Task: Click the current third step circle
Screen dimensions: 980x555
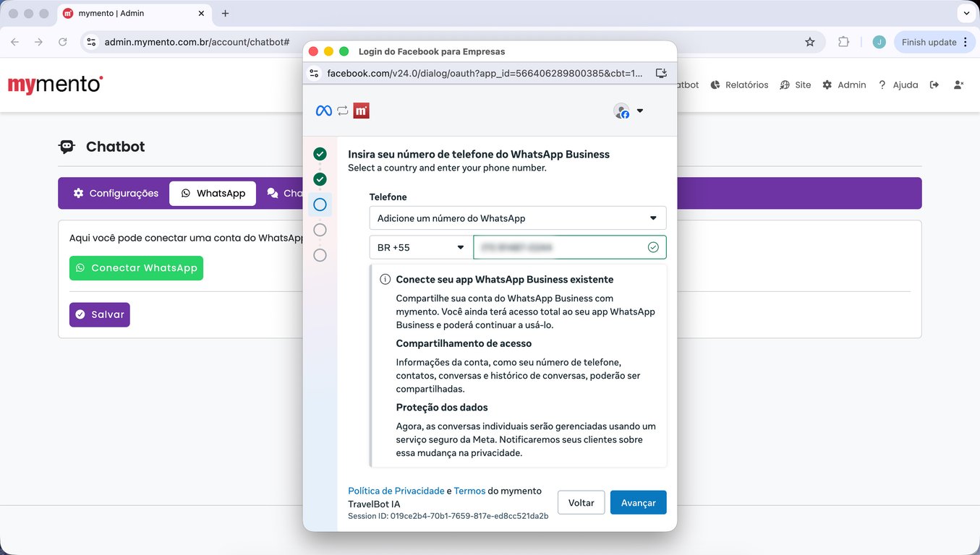Action: (x=320, y=205)
